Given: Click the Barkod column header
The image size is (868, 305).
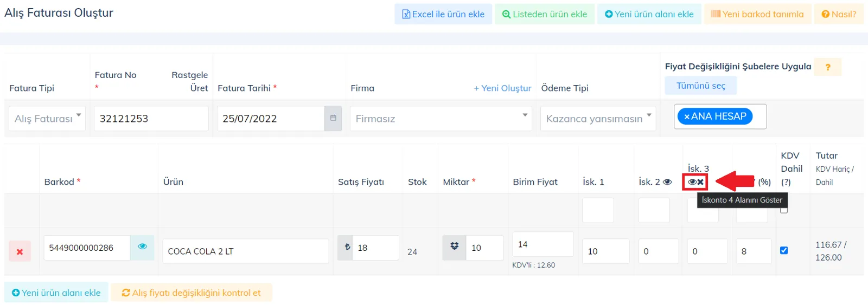Looking at the screenshot, I should 62,182.
